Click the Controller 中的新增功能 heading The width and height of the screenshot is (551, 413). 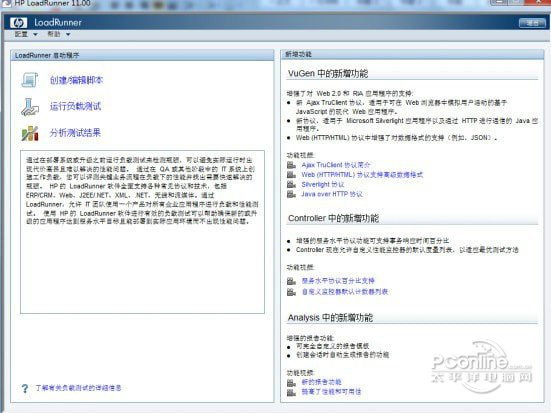pos(333,218)
